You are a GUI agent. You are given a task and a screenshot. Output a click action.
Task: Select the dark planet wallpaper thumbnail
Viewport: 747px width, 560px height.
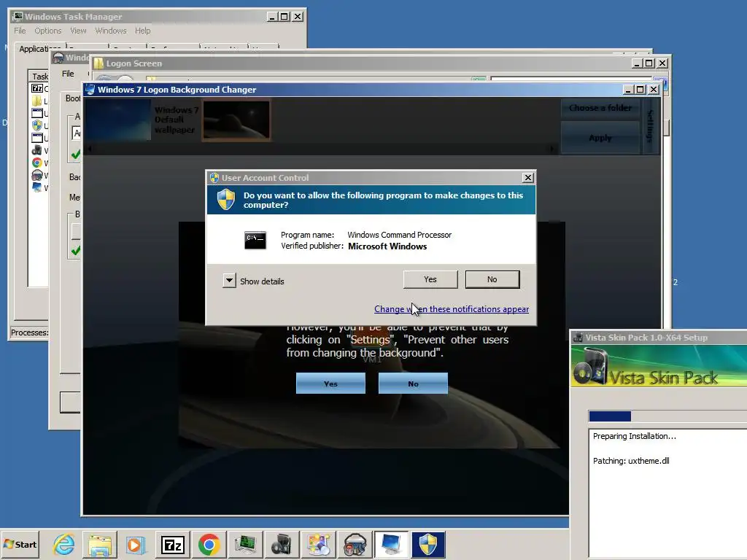pos(237,120)
